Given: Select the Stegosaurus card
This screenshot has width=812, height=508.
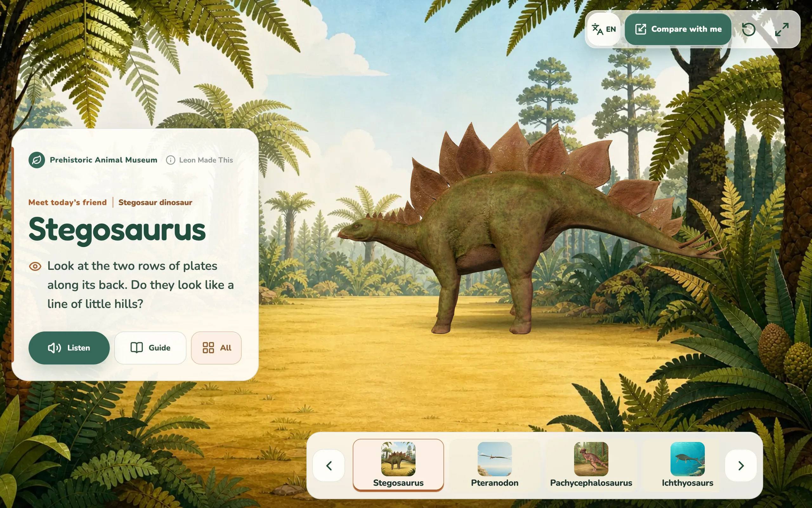Looking at the screenshot, I should point(398,465).
